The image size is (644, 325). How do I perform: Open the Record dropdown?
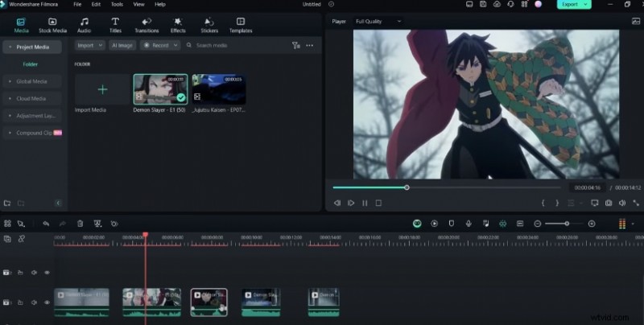tap(160, 45)
